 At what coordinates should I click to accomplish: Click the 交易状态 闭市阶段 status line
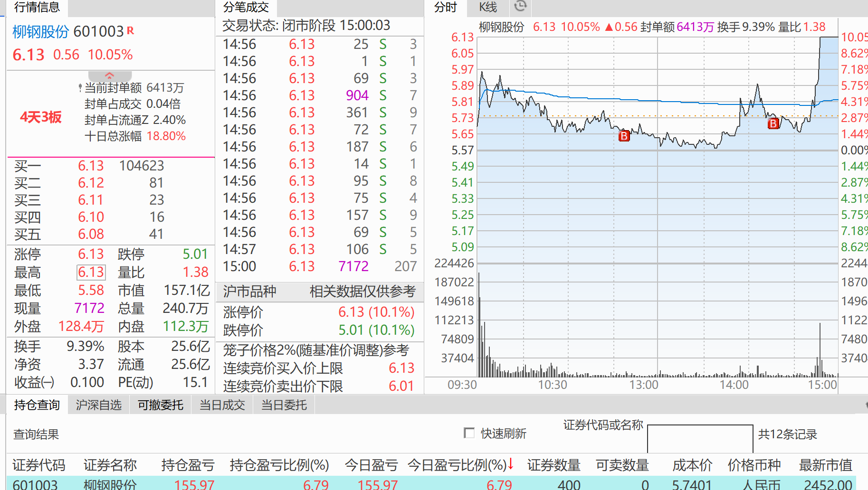[x=306, y=25]
